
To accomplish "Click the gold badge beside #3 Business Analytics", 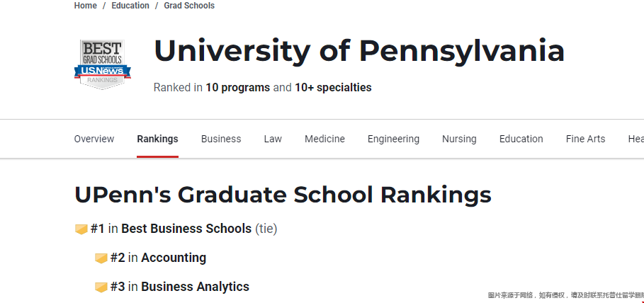I will pyautogui.click(x=101, y=287).
